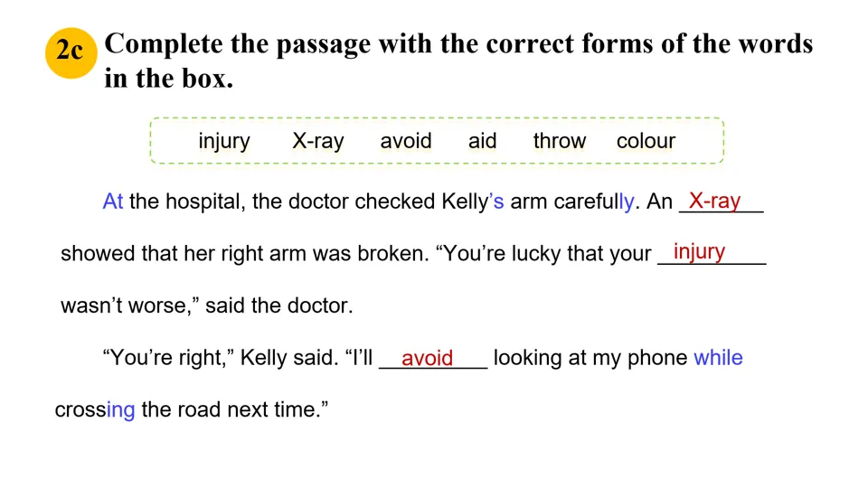Viewport: 868px width, 488px height.
Task: Select the word 'injury' in the word box
Action: coord(224,141)
